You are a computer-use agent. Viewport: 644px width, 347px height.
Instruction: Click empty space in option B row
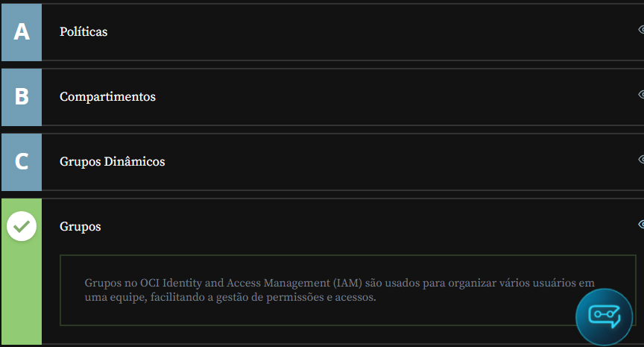point(373,97)
